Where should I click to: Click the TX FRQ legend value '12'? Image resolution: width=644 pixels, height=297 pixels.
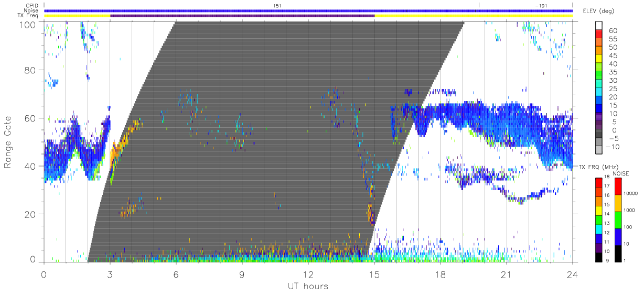click(x=607, y=232)
